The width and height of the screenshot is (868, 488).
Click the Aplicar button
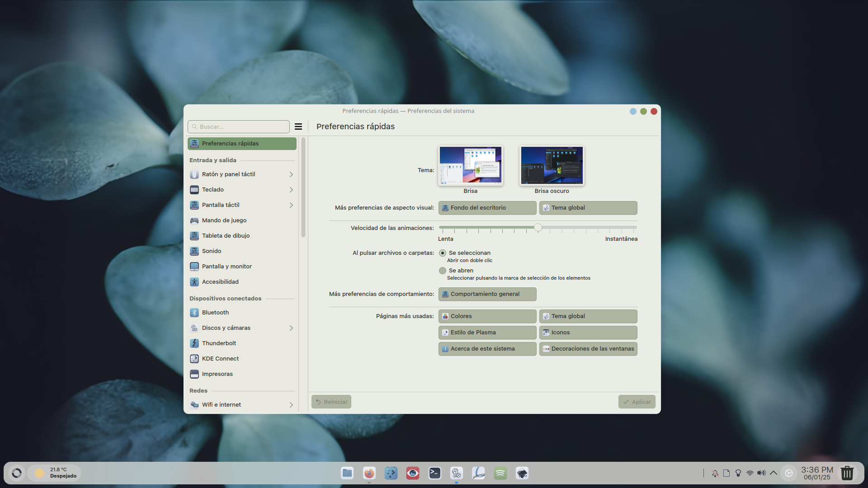637,402
